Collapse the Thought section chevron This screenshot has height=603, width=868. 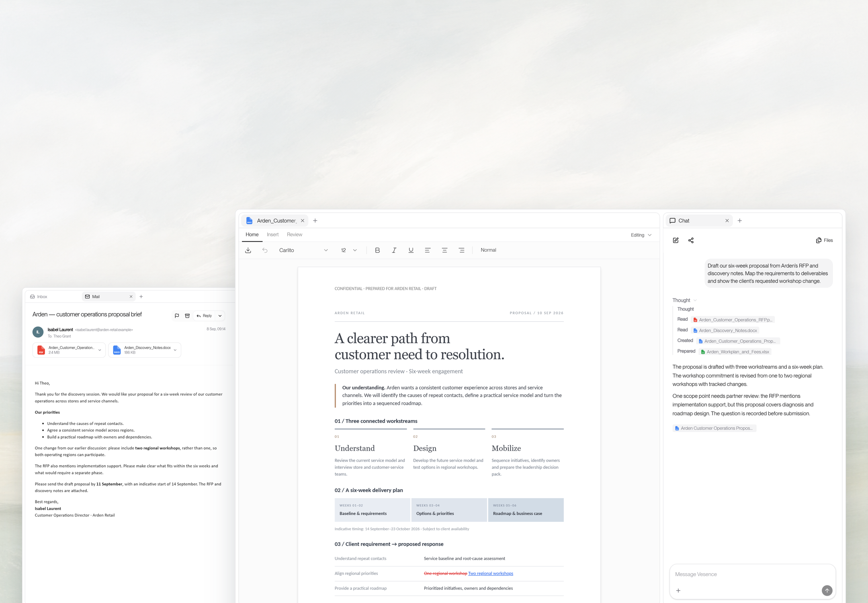tap(695, 300)
